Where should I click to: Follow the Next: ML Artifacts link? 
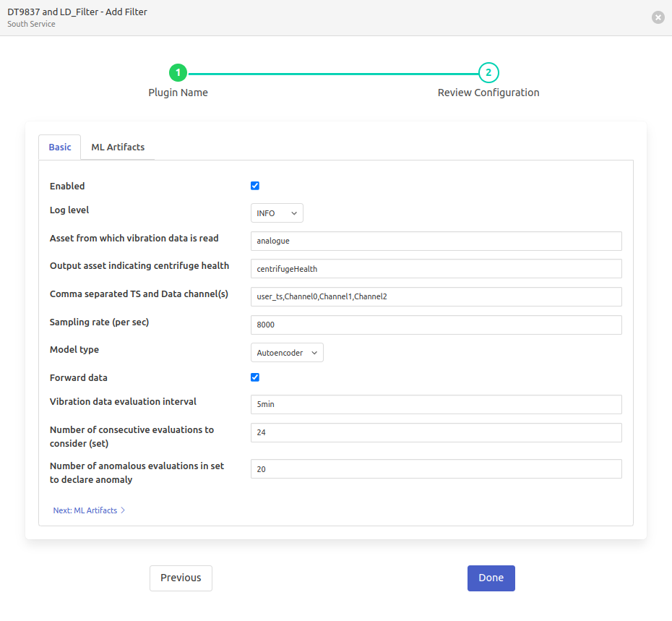click(85, 510)
